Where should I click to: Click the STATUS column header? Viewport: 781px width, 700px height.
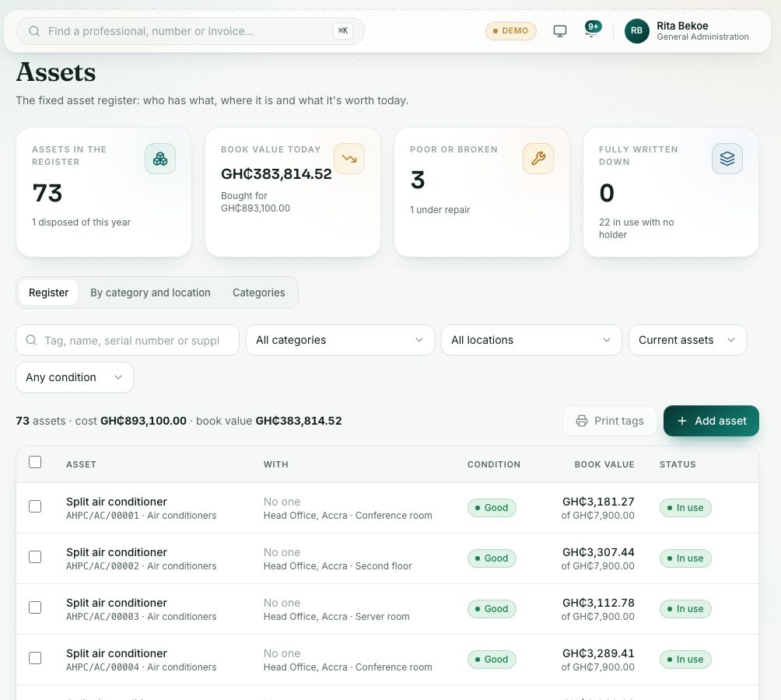(x=678, y=464)
